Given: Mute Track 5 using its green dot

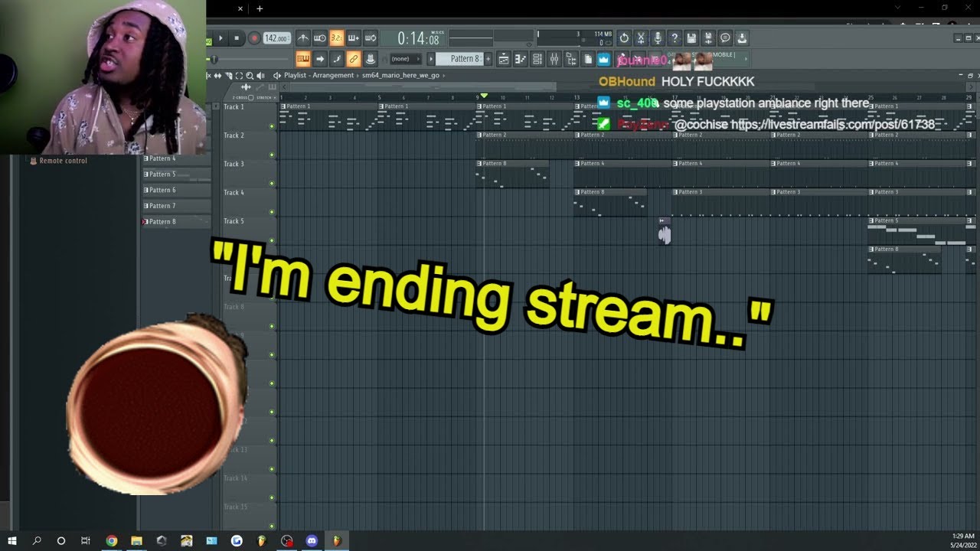Looking at the screenshot, I should point(272,241).
